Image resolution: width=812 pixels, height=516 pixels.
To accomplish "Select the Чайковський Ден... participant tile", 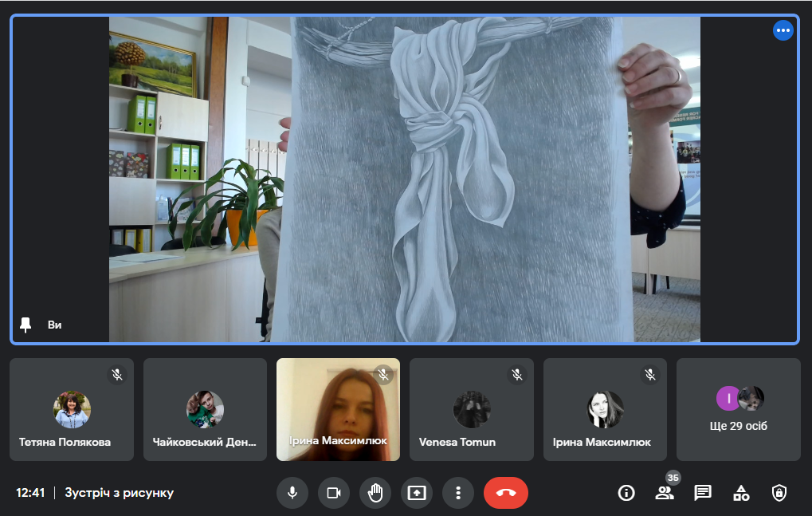I will point(205,409).
